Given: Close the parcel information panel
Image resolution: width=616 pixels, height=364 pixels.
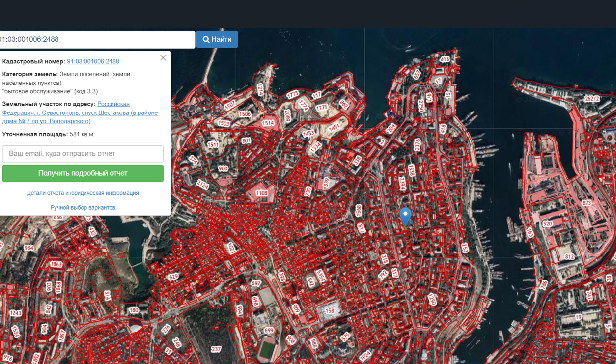Looking at the screenshot, I should click(x=163, y=58).
